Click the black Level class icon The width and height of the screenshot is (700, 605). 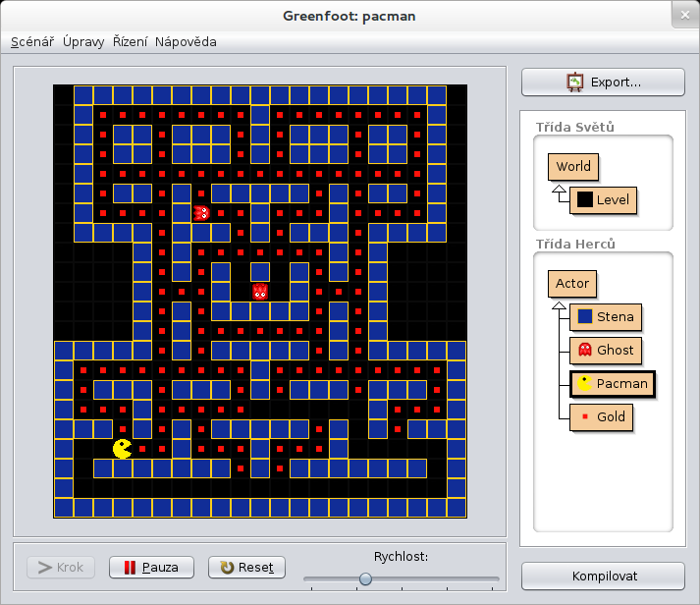(x=585, y=199)
